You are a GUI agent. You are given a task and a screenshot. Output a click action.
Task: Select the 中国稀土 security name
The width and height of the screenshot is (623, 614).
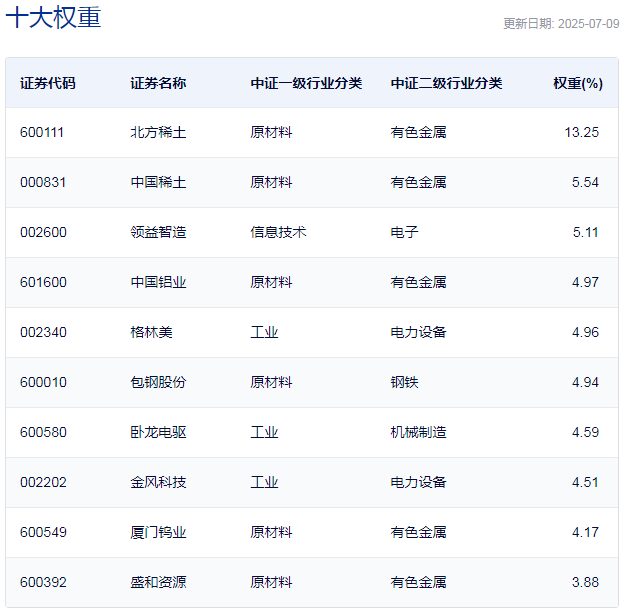pos(158,182)
